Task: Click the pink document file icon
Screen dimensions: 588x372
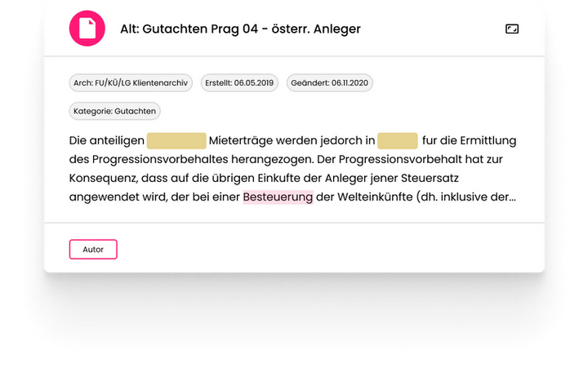Action: tap(87, 29)
